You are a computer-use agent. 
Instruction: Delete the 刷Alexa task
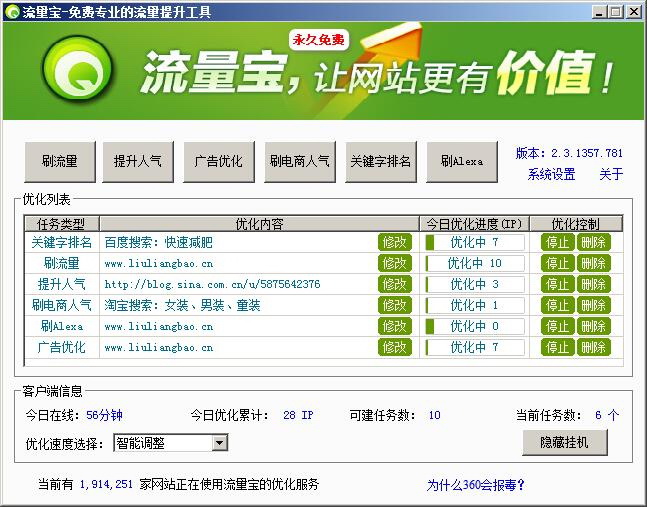[593, 326]
